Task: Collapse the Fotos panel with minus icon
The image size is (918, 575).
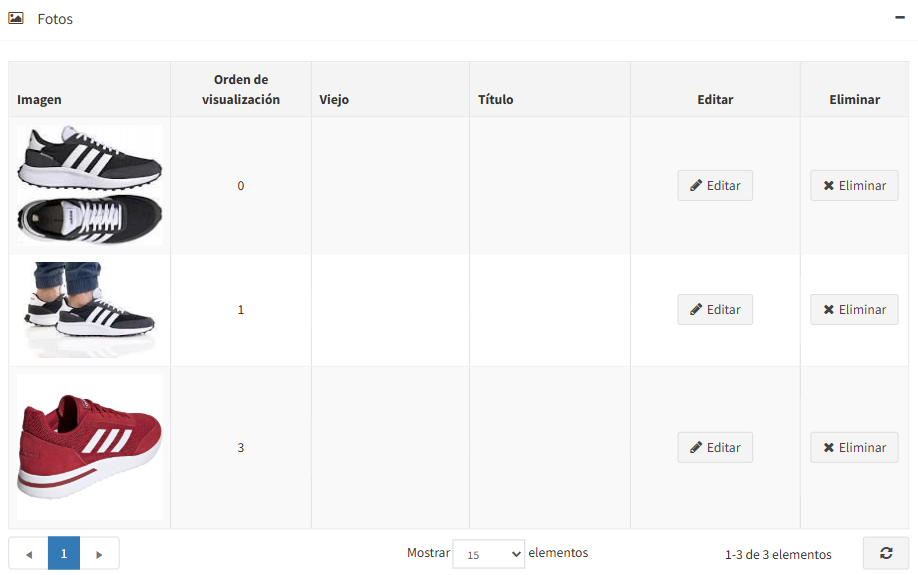Action: [901, 18]
